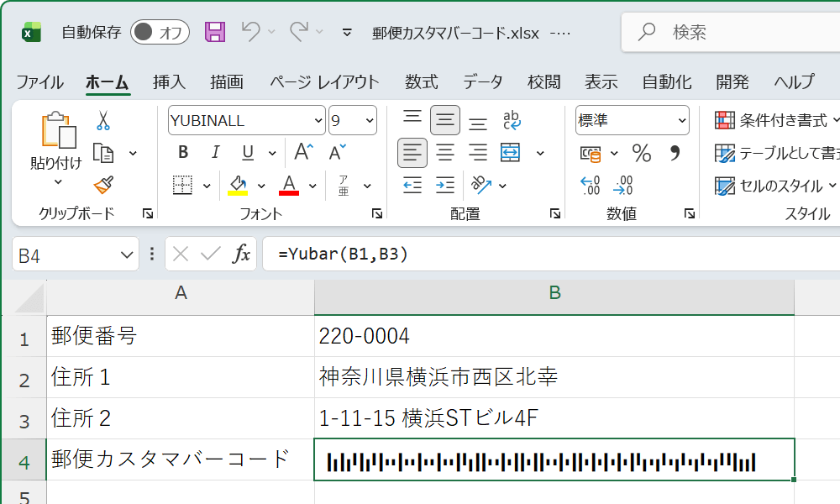The width and height of the screenshot is (840, 504).
Task: Show phonetic furigana settings icon
Action: (344, 186)
